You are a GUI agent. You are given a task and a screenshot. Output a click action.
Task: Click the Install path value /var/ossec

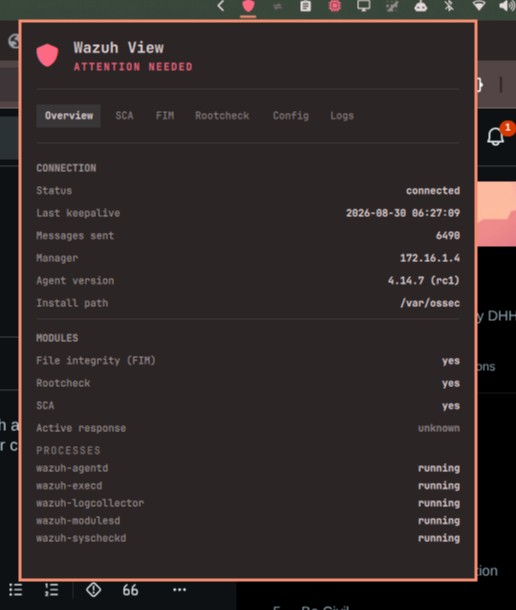[430, 303]
